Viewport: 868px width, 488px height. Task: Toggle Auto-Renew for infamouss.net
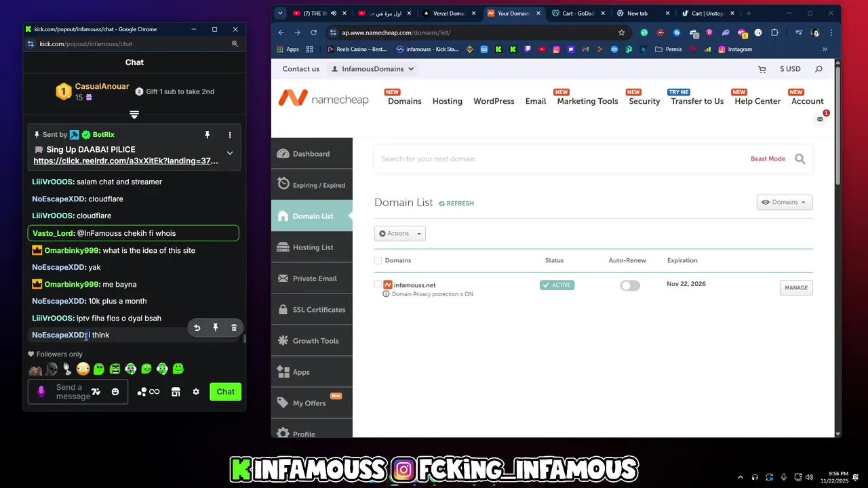point(630,285)
